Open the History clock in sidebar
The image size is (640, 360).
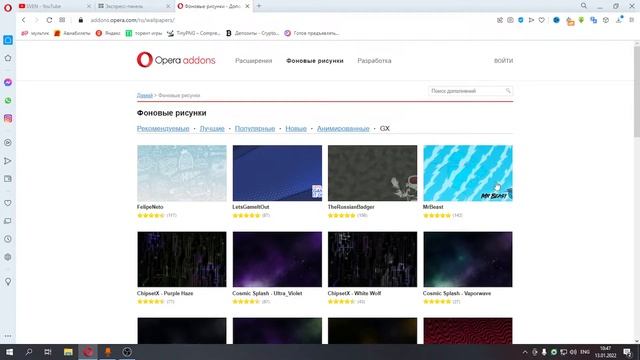(8, 239)
